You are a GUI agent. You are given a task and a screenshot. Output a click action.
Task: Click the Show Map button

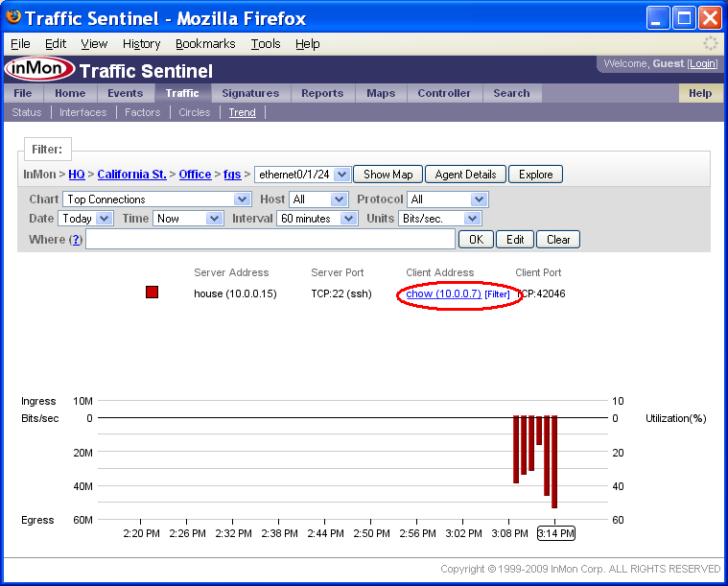(x=388, y=175)
